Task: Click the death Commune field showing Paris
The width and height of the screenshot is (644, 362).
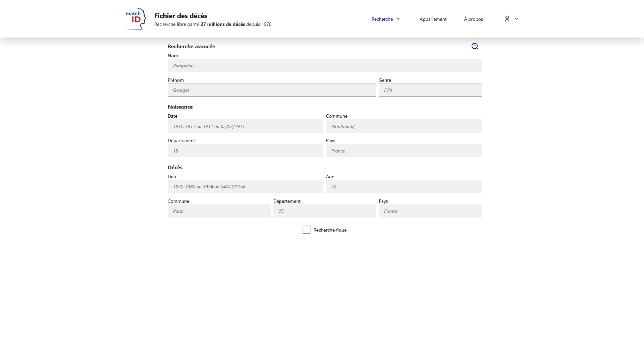Action: [x=219, y=211]
